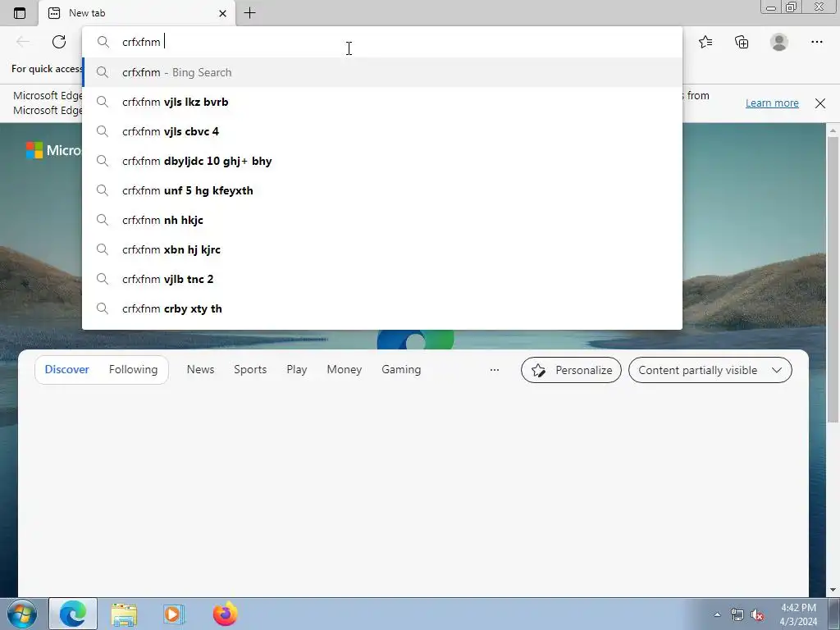Open a new tab with plus icon
This screenshot has width=840, height=630.
click(x=249, y=13)
